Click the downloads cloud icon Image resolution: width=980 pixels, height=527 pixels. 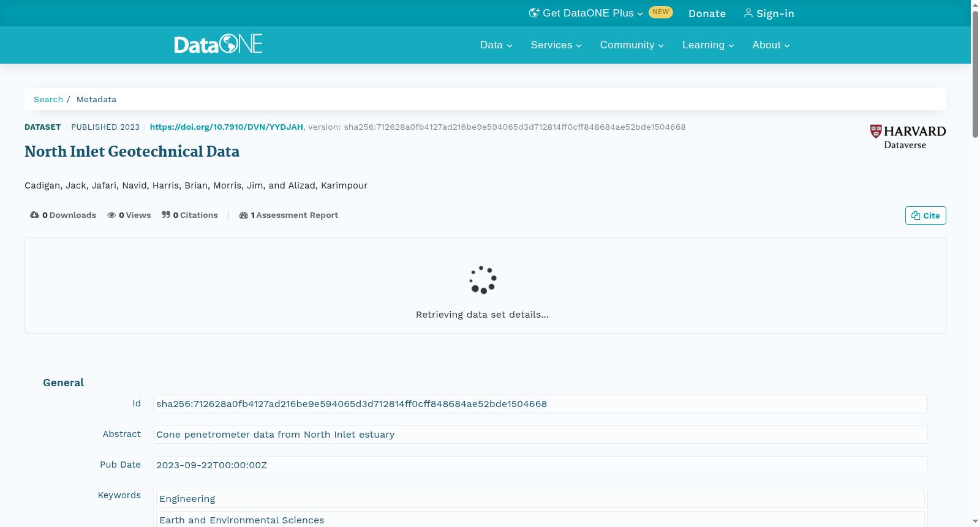coord(34,215)
